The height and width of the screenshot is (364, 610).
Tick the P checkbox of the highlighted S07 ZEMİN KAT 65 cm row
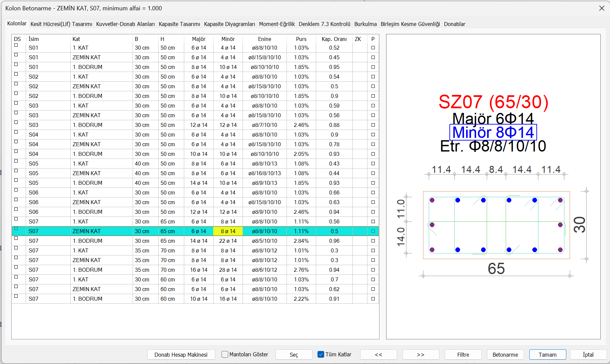(373, 231)
